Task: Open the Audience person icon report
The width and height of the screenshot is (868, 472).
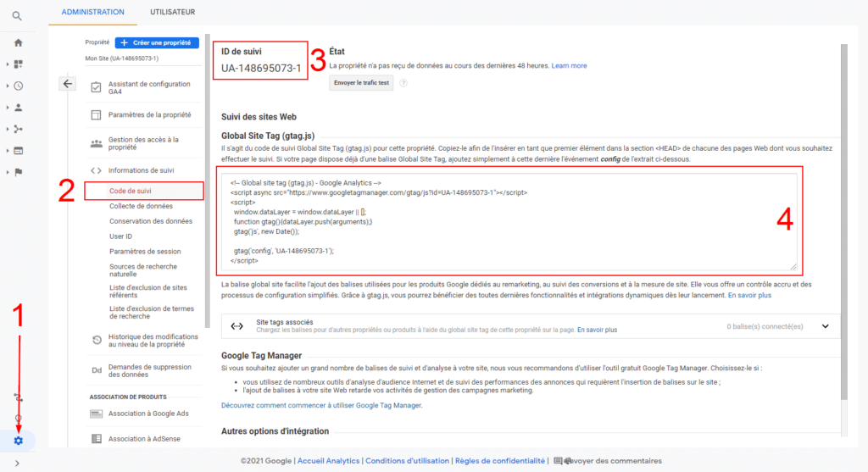Action: [18, 108]
